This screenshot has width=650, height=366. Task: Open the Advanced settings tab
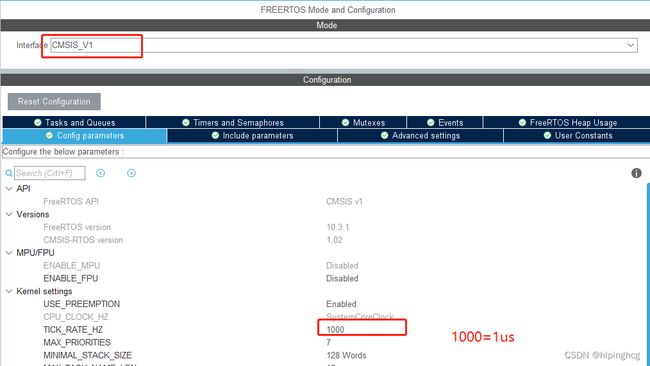tap(420, 136)
